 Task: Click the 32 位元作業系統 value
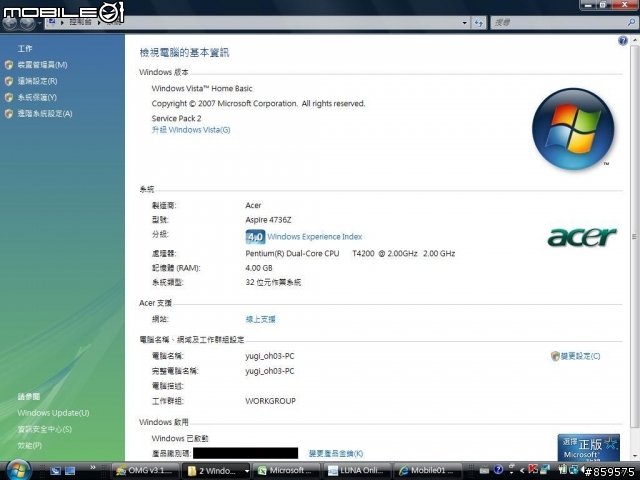(273, 282)
